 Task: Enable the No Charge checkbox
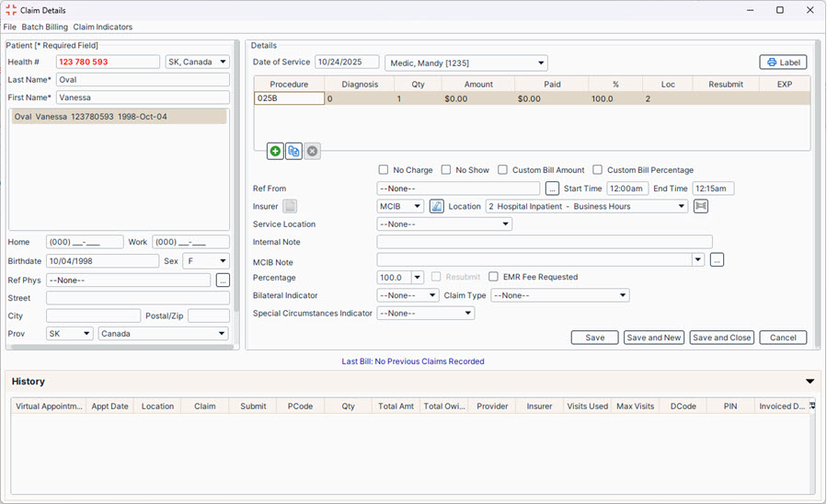384,170
